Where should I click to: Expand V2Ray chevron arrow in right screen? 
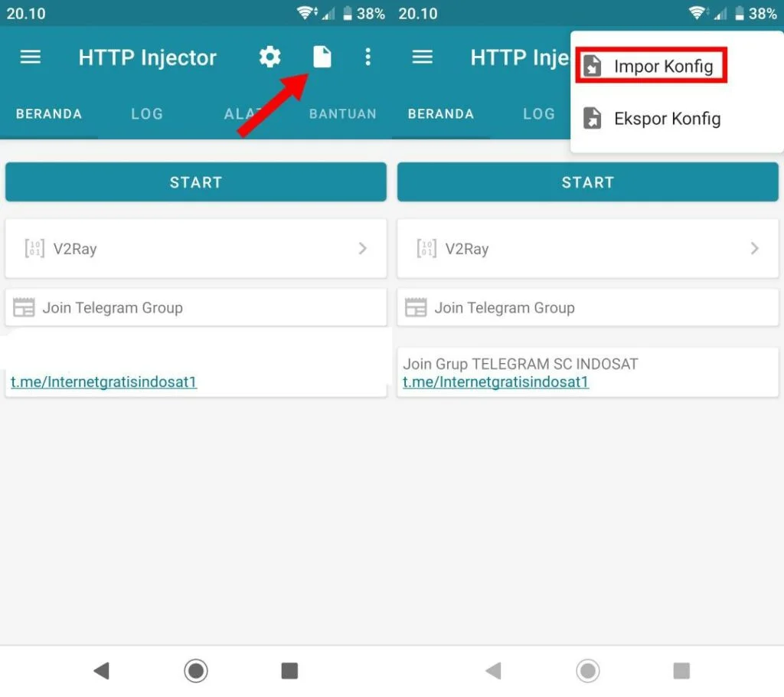(755, 248)
